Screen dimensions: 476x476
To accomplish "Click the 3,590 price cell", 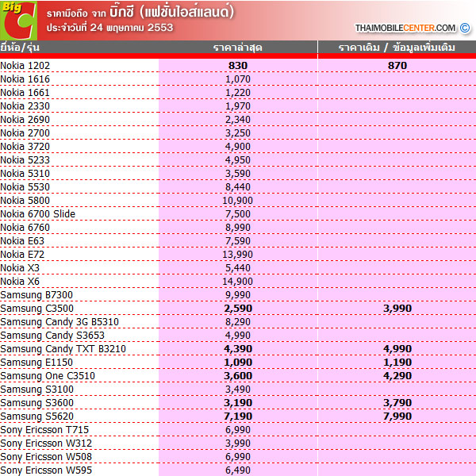I will [x=238, y=174].
